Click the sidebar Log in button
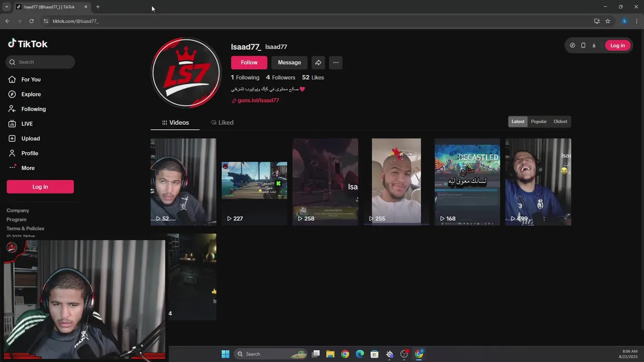 tap(40, 187)
